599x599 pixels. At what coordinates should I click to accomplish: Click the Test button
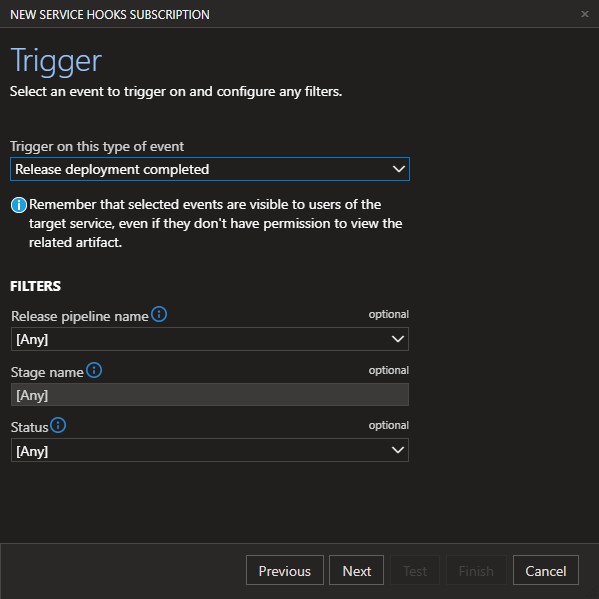(x=415, y=570)
